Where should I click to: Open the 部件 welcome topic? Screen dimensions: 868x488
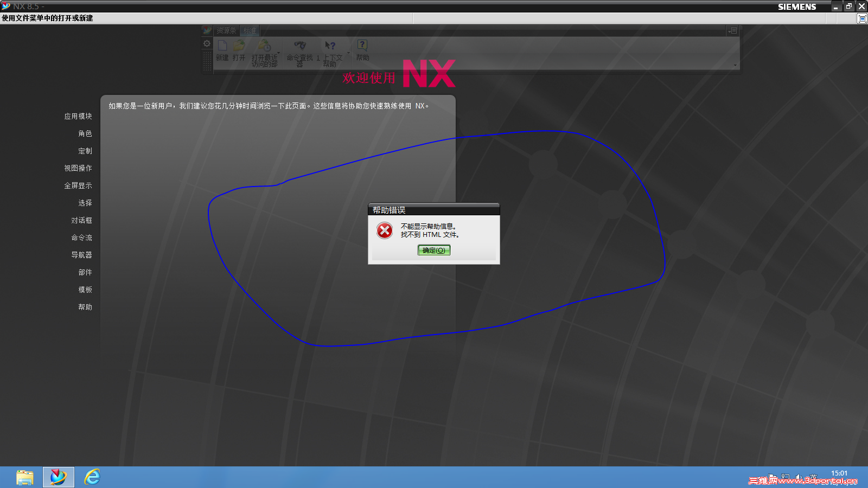pos(85,272)
